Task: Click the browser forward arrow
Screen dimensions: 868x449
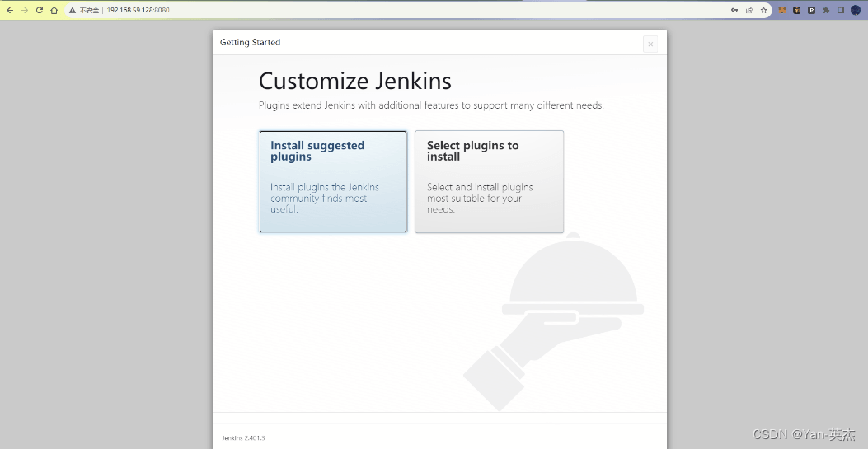Action: tap(25, 10)
